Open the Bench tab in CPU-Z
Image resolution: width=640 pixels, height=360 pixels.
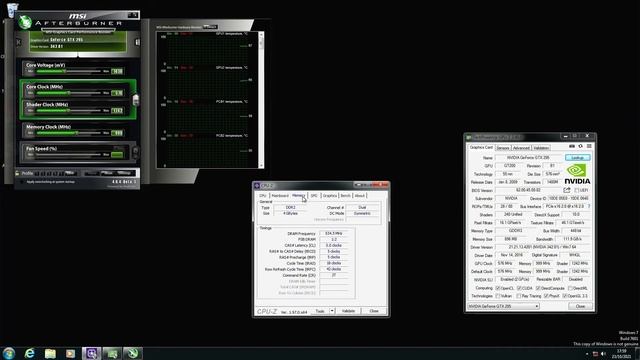click(346, 196)
